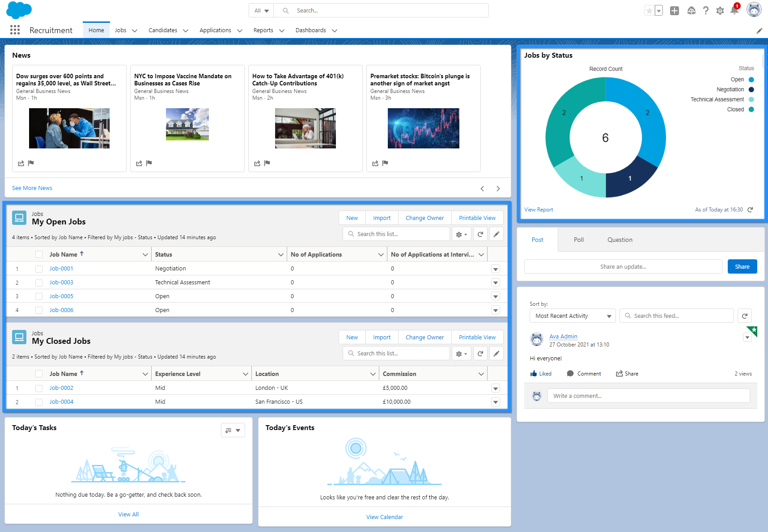Open the App Launcher grid icon
This screenshot has width=768, height=532.
15,30
